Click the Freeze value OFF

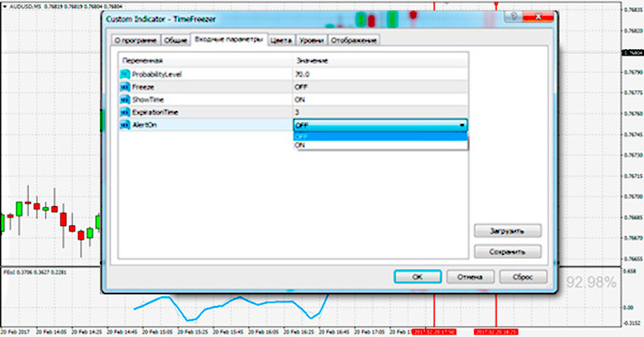click(380, 87)
